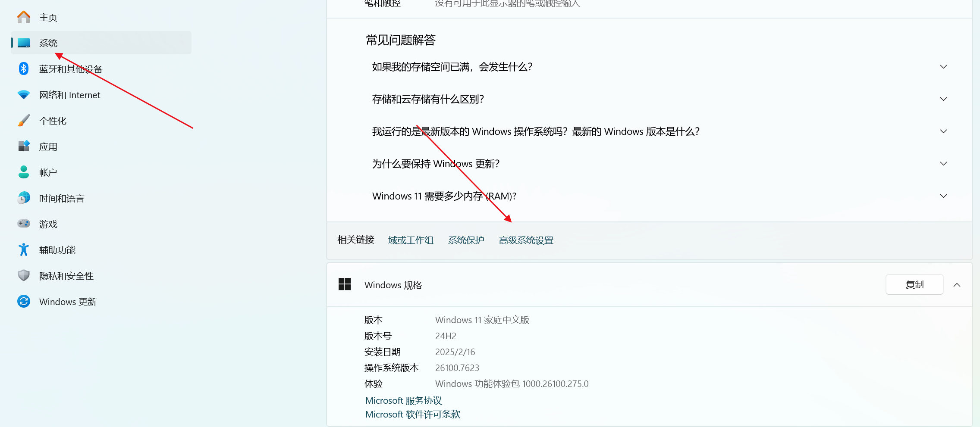The width and height of the screenshot is (980, 427).
Task: Click the version value 24H2
Action: coord(446,336)
